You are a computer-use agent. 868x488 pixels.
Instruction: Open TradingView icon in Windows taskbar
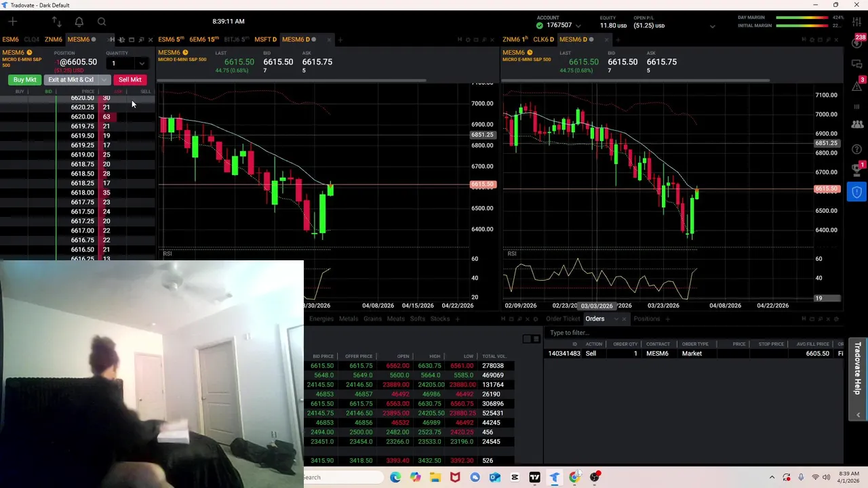[x=534, y=477]
